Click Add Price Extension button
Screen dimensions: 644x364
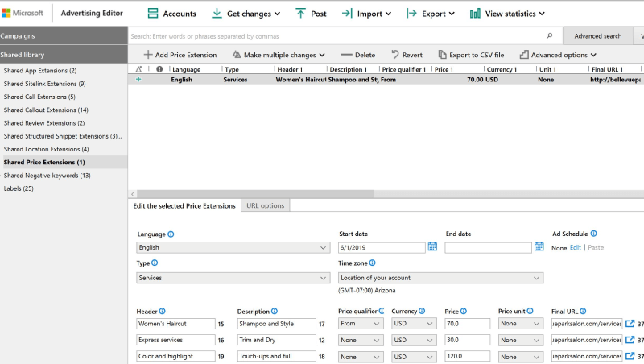click(180, 55)
